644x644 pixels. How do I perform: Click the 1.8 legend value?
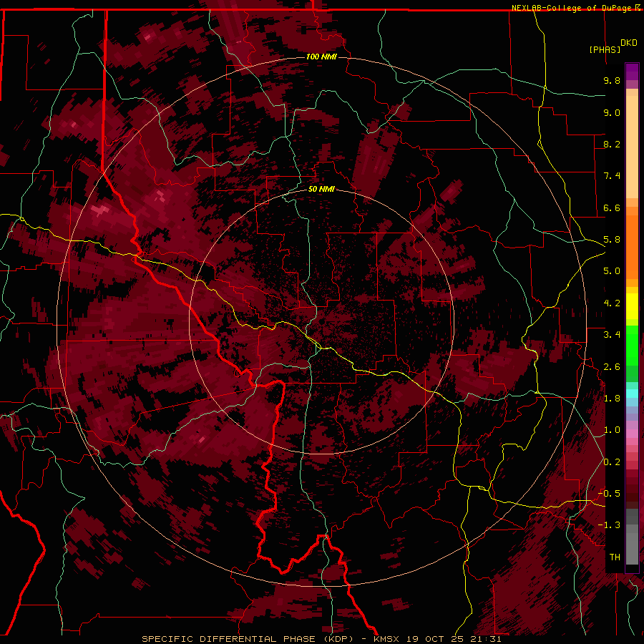point(612,399)
